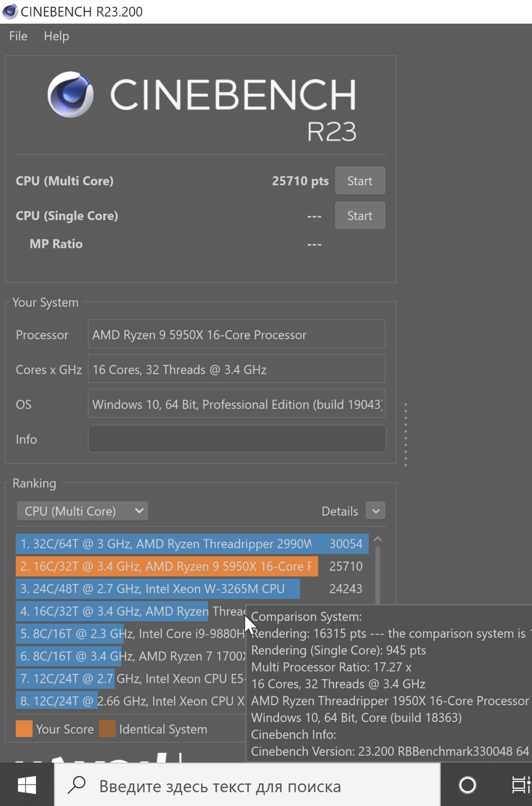The image size is (532, 806).
Task: Click the Cinebench title bar app icon
Action: point(9,11)
